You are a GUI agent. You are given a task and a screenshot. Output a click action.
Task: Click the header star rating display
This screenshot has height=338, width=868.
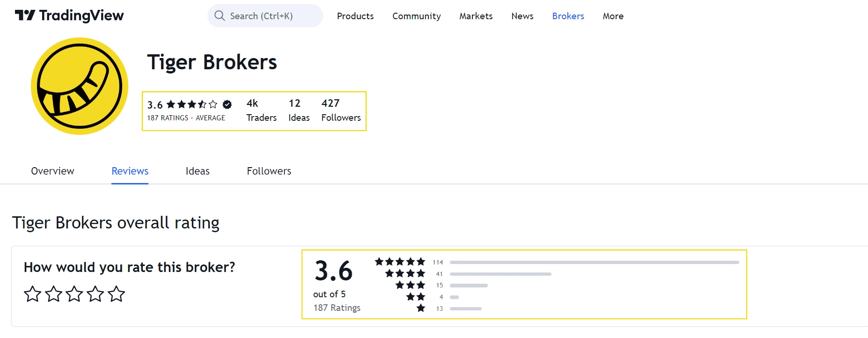pyautogui.click(x=192, y=104)
